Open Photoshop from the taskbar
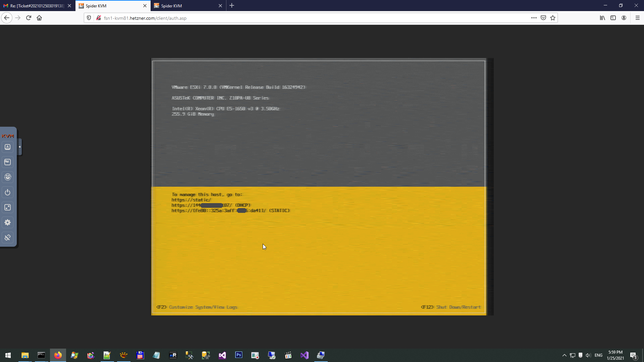 pos(239,355)
